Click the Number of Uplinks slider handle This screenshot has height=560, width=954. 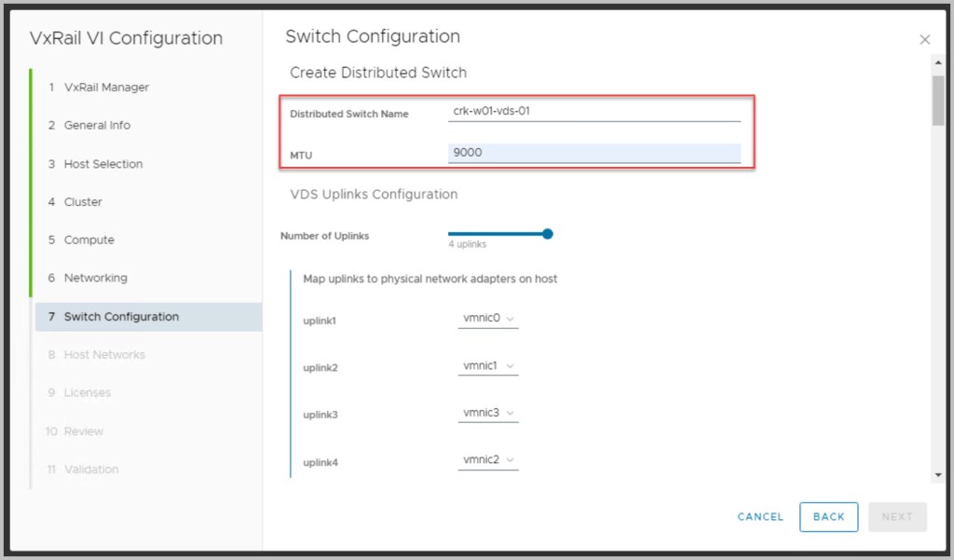(x=548, y=234)
